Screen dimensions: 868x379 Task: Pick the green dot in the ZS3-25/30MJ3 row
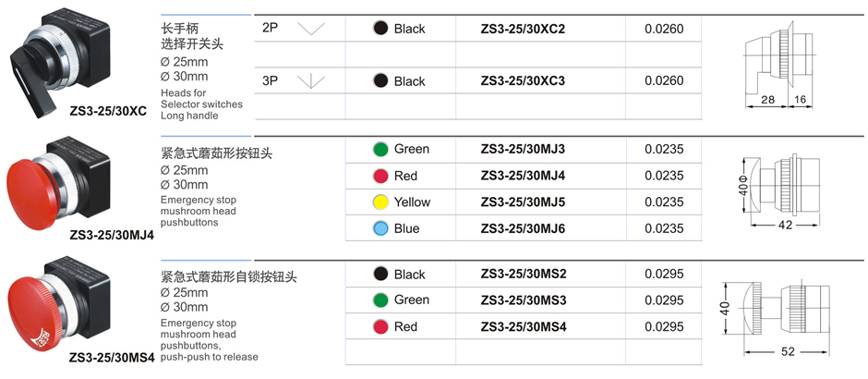point(380,149)
